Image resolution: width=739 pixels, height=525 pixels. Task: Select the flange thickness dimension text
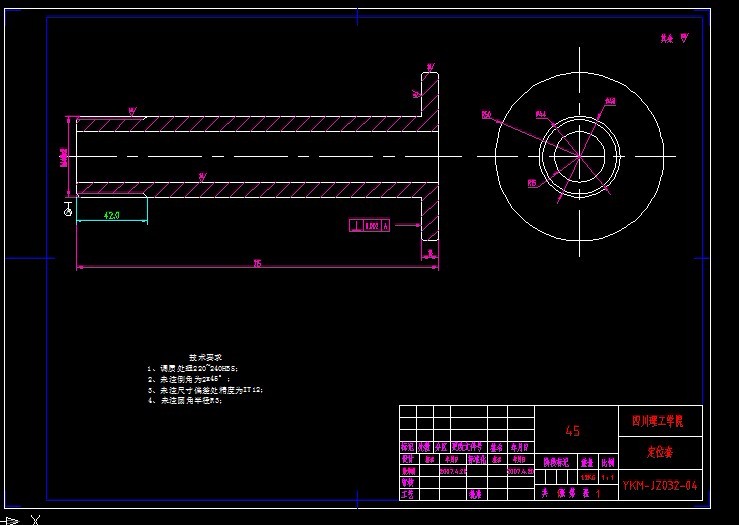point(430,254)
